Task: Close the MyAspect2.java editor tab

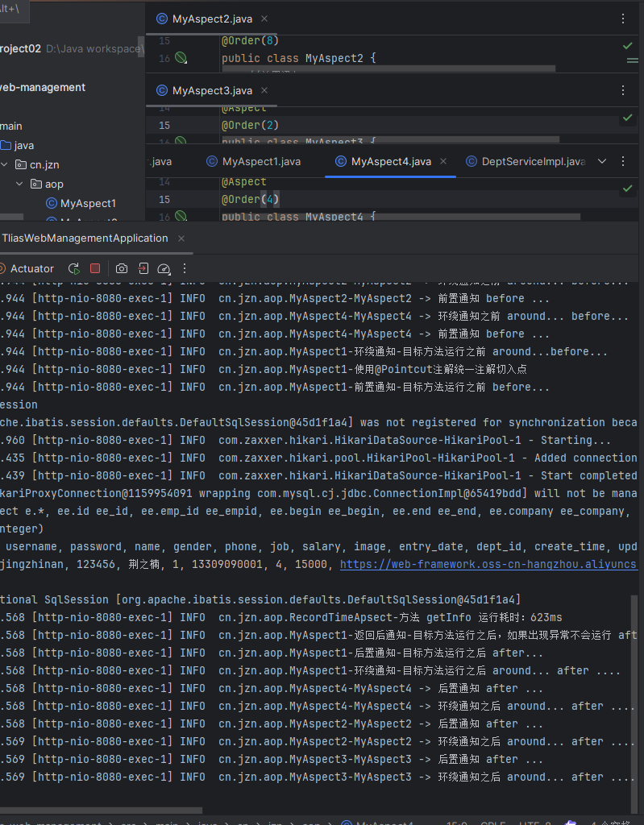Action: tap(264, 19)
